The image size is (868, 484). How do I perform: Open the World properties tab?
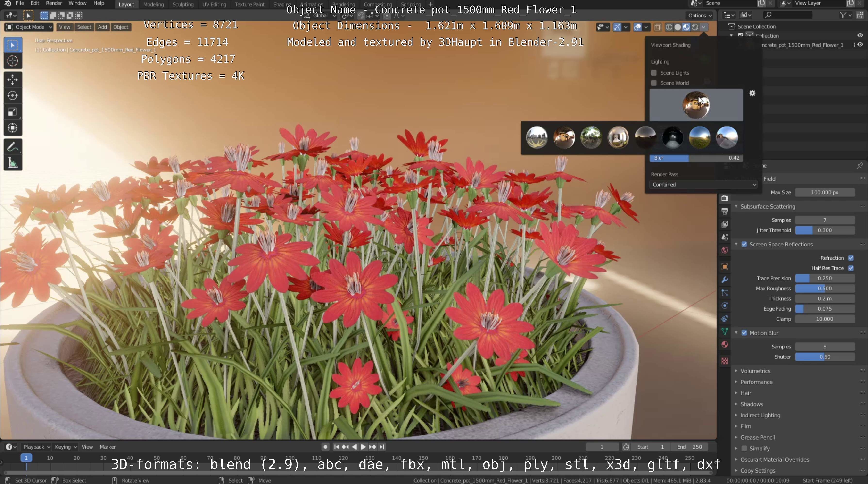(x=725, y=250)
